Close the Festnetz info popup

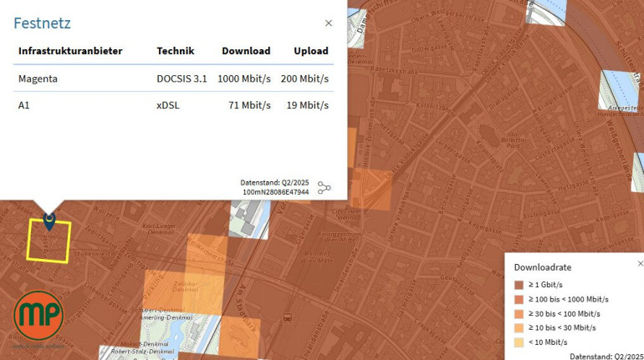(x=329, y=23)
